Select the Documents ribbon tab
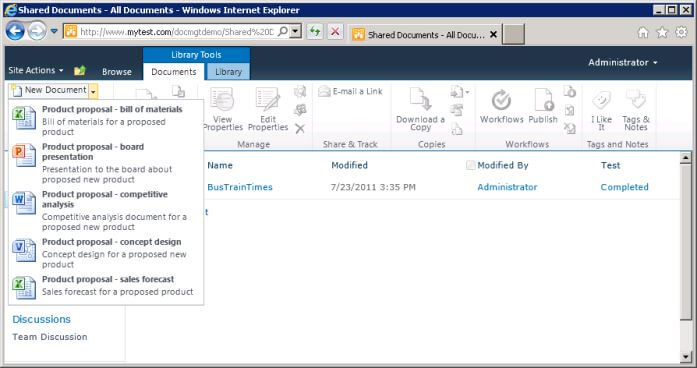The width and height of the screenshot is (697, 368). point(174,72)
